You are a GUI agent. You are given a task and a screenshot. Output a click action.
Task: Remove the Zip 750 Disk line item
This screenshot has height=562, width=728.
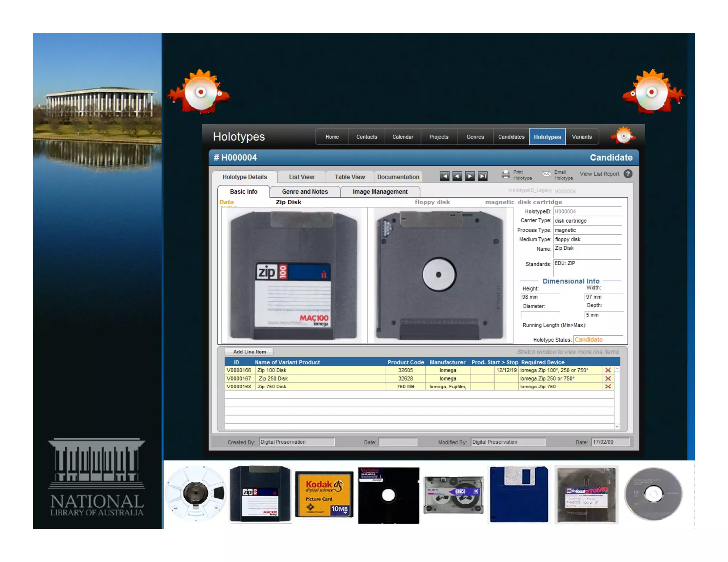pos(608,387)
